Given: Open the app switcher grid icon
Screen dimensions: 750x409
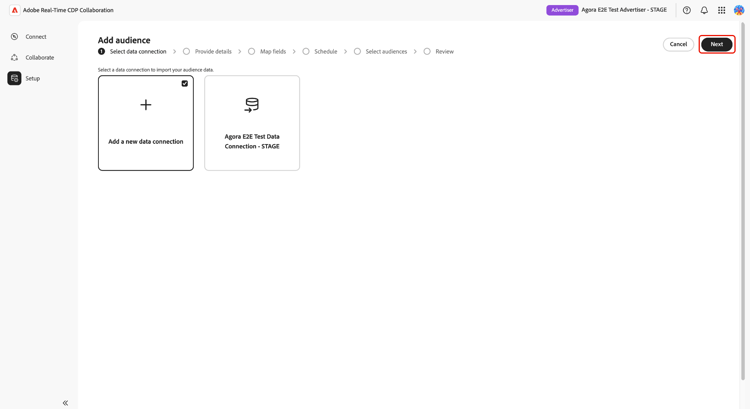Looking at the screenshot, I should click(x=721, y=10).
